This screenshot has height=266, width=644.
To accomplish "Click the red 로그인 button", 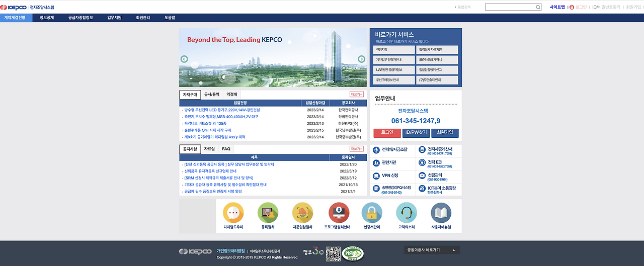I will point(387,133).
